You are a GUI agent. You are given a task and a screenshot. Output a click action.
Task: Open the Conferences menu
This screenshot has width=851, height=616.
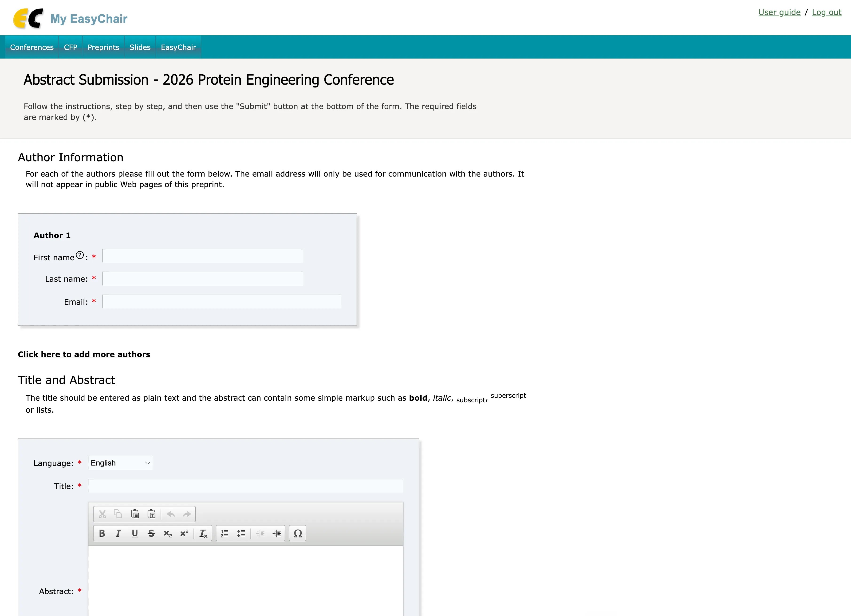[32, 47]
